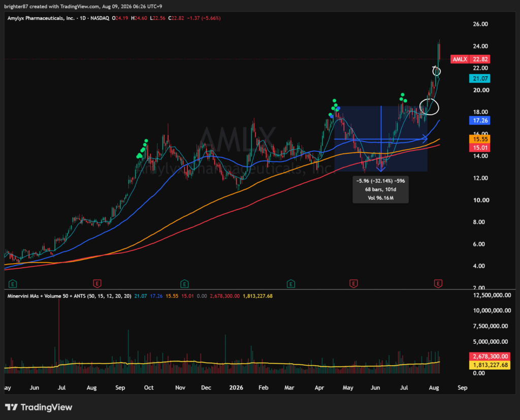Click the 18.00 price axis label
Image resolution: width=520 pixels, height=420 pixels.
[481, 112]
